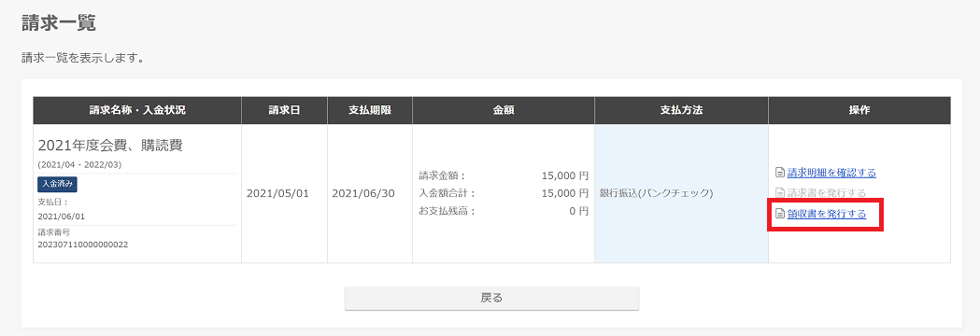The height and width of the screenshot is (336, 980).
Task: Click the 戻る button
Action: click(492, 299)
